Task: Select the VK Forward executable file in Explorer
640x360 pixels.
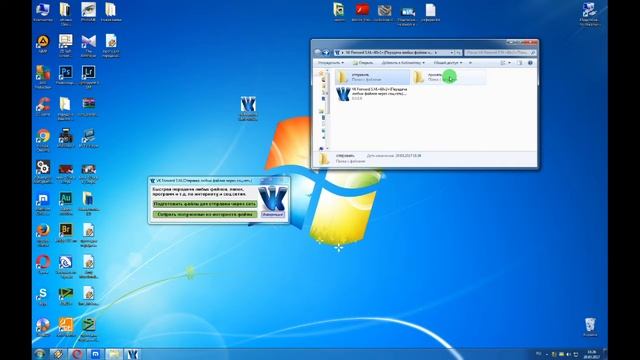Action: click(x=372, y=93)
